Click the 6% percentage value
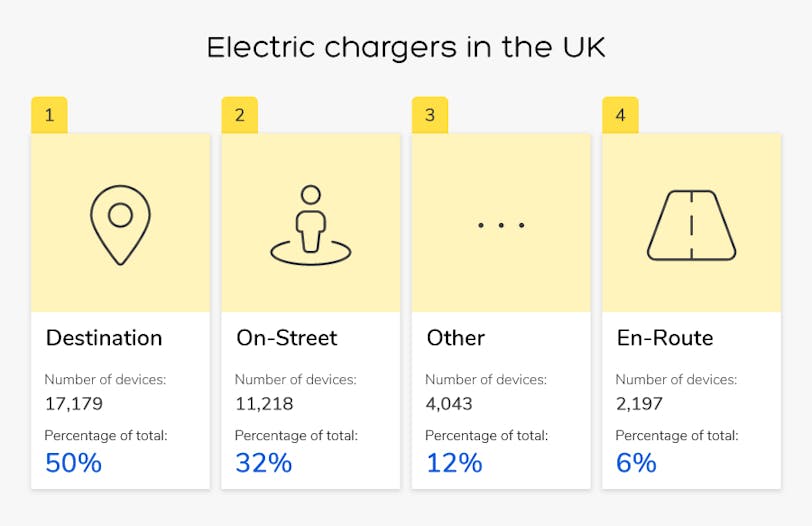Image resolution: width=812 pixels, height=526 pixels. pos(636,463)
